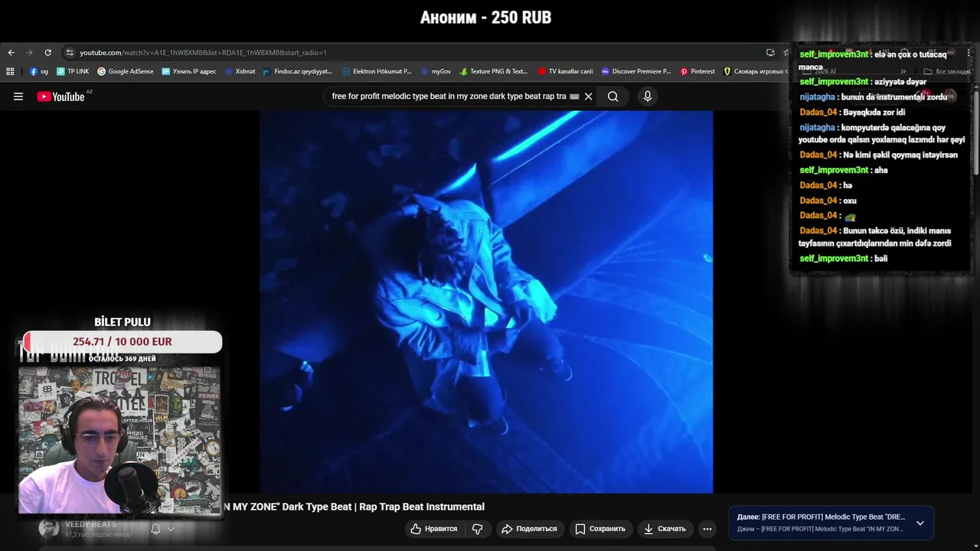Image resolution: width=980 pixels, height=551 pixels.
Task: Go back with the browser back arrow
Action: pos(11,53)
